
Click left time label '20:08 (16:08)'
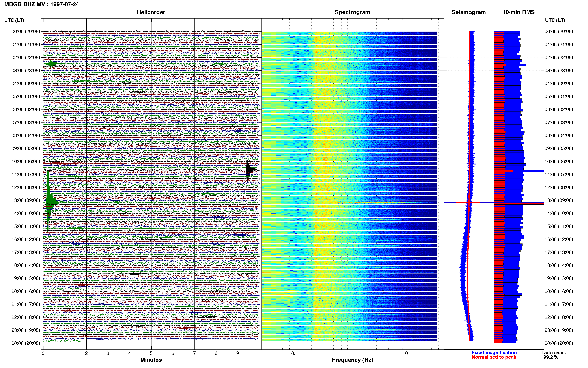coord(26,291)
